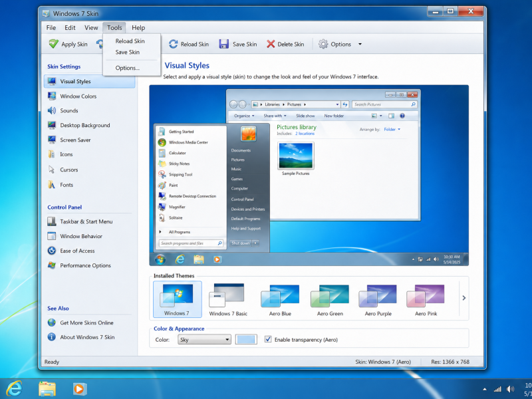
Task: Click the Reload Skin toolbar icon
Action: (x=174, y=44)
